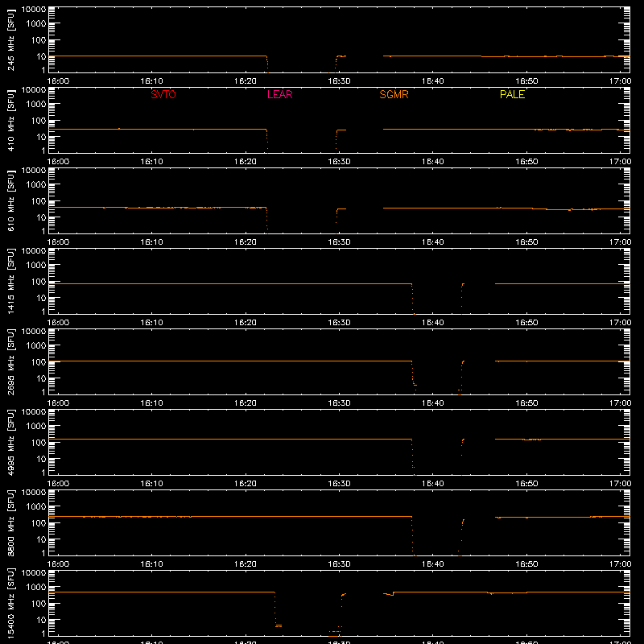644x644 pixels.
Task: Click 16:30 on the 245 MHz time axis
Action: [x=339, y=81]
